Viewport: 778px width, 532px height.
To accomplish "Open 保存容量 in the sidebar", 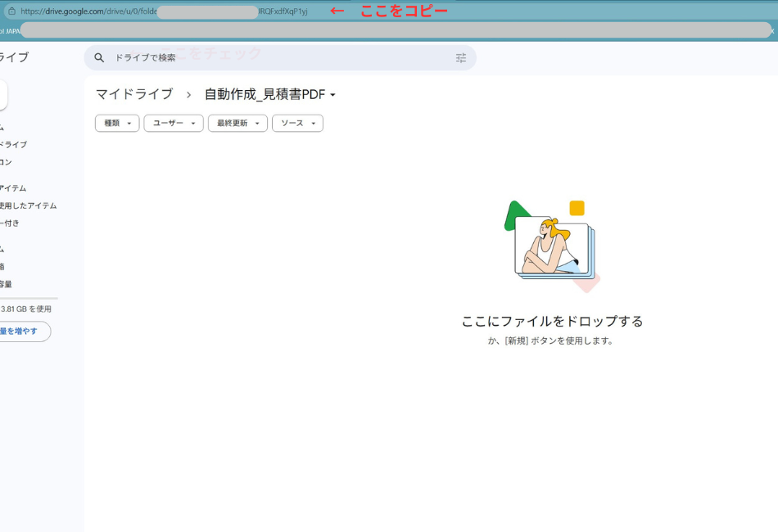I will 25,282.
